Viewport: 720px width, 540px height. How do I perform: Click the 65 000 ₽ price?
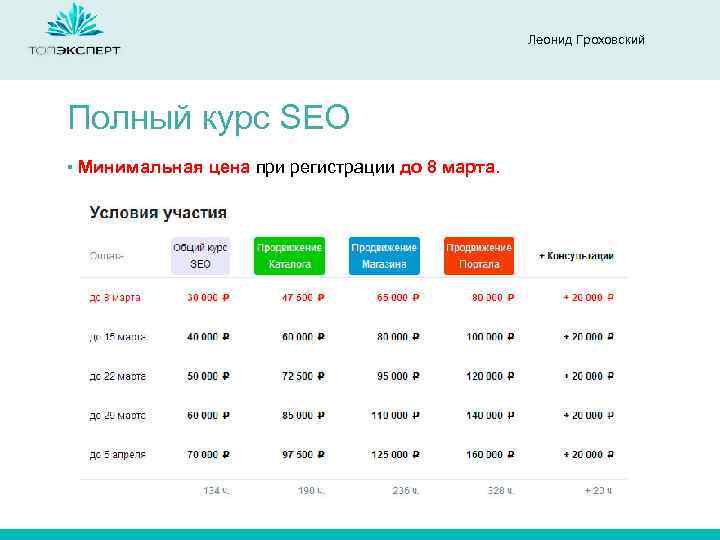tap(398, 298)
